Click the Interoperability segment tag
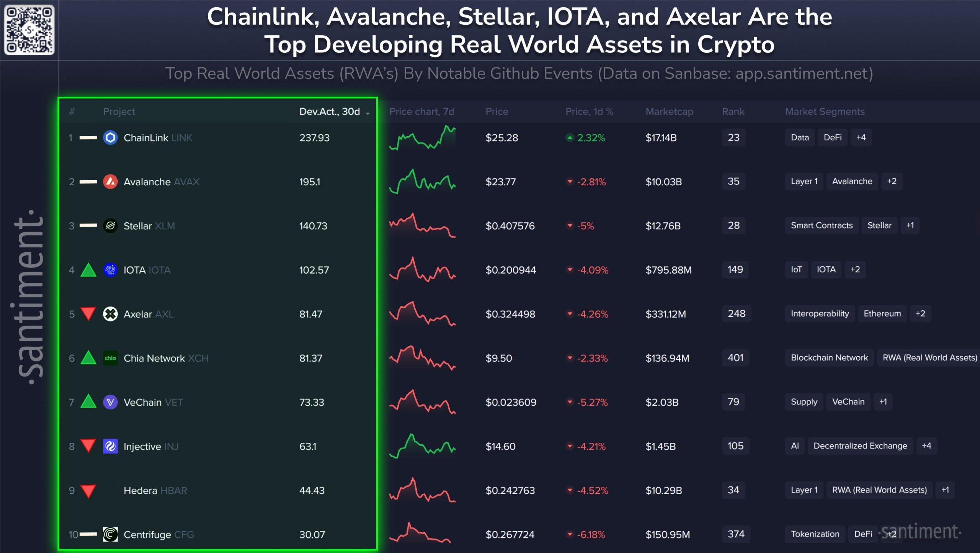Viewport: 980px width, 553px height. point(820,314)
